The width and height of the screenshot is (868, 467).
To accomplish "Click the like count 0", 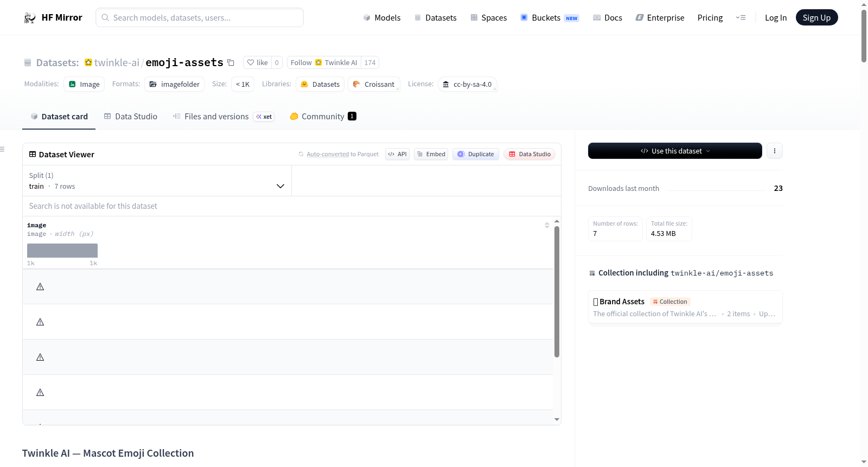I will (x=277, y=62).
